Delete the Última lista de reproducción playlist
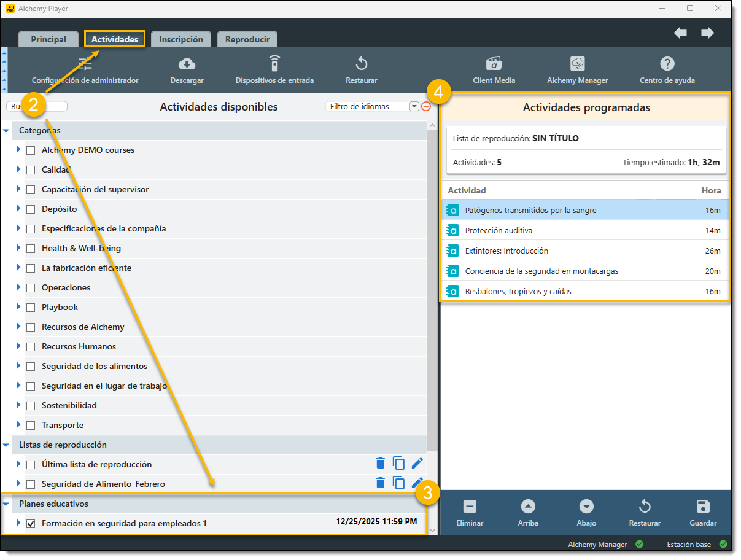 [381, 464]
